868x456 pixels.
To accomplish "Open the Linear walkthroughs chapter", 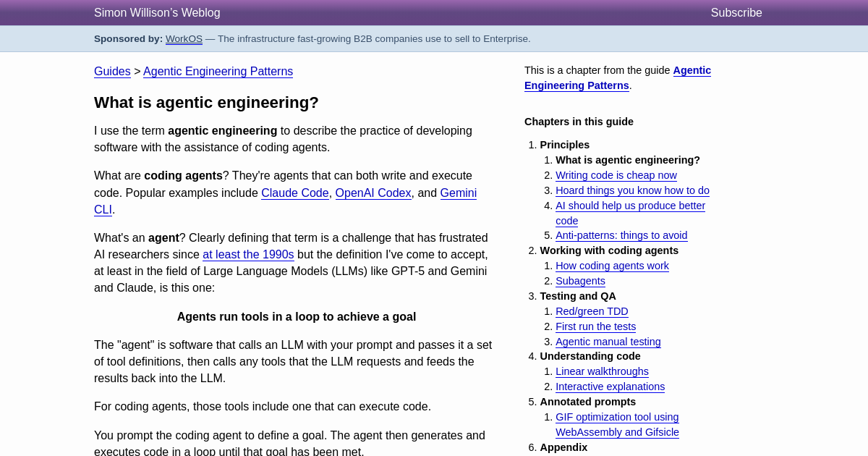I will pos(602,371).
